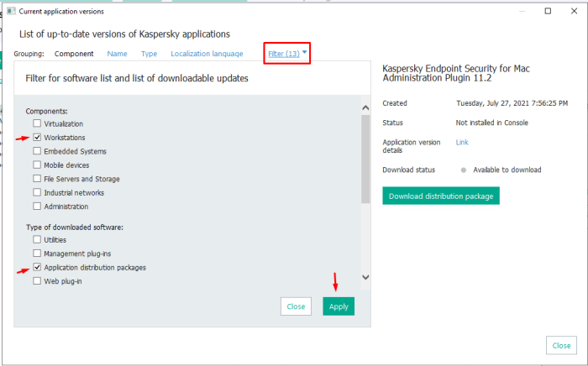Click Close in the filter panel
Screen dimensions: 588x366
tap(296, 306)
